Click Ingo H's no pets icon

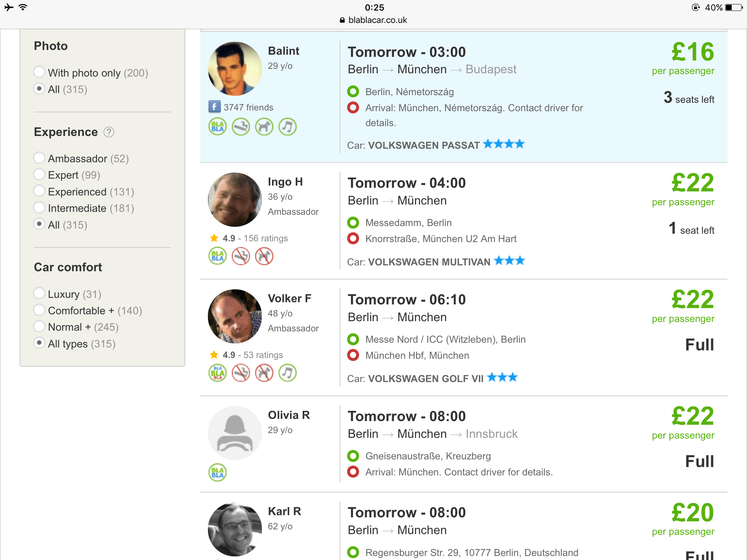pyautogui.click(x=264, y=256)
